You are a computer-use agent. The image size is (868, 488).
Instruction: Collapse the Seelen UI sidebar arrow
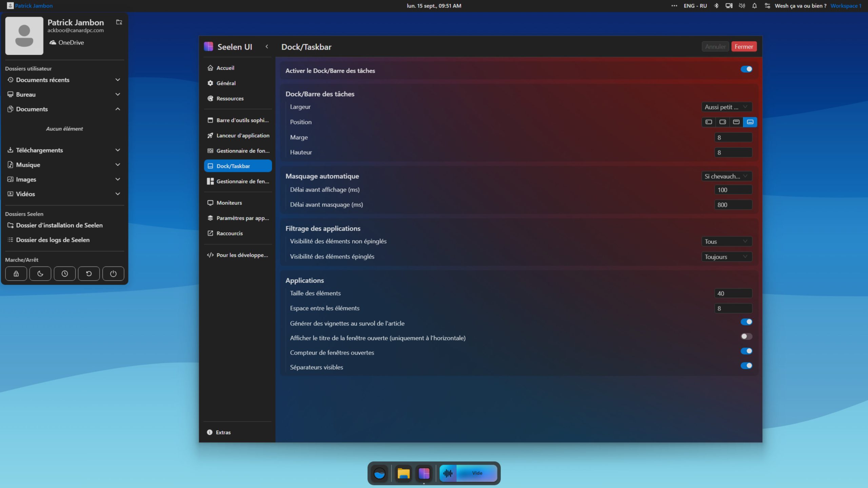tap(267, 46)
